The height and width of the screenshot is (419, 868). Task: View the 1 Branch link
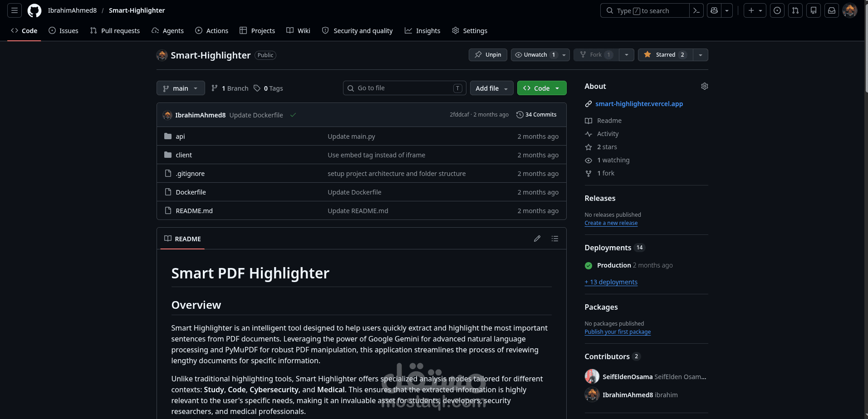[x=230, y=88]
